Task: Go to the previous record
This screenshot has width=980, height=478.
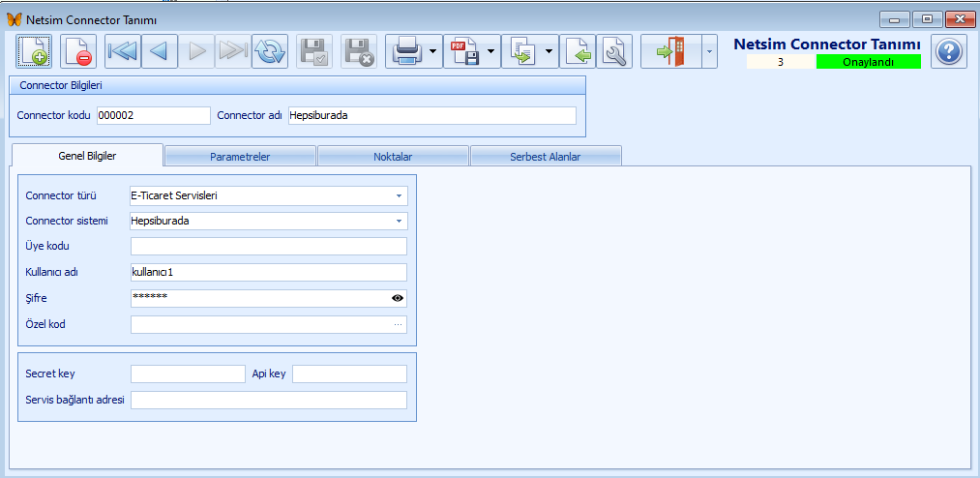Action: 160,51
